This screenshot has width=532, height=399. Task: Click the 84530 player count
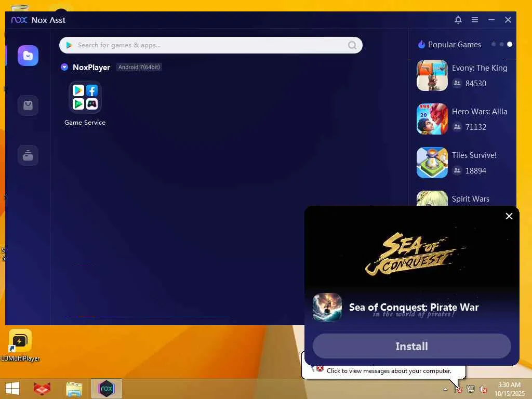pyautogui.click(x=476, y=84)
